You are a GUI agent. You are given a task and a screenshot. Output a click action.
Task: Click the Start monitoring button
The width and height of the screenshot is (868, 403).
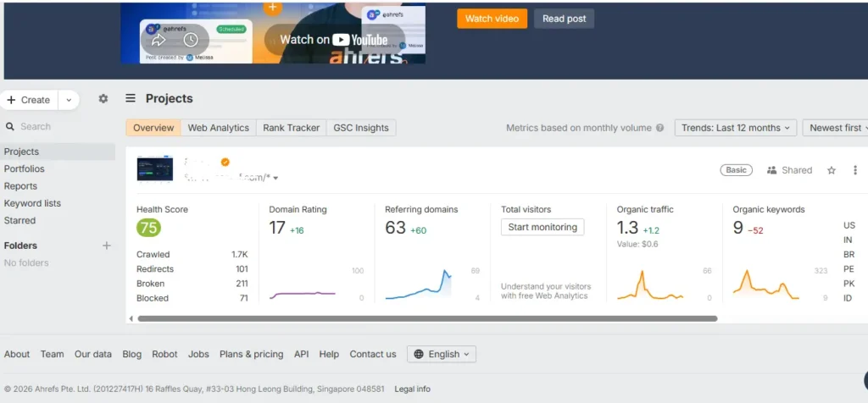542,227
